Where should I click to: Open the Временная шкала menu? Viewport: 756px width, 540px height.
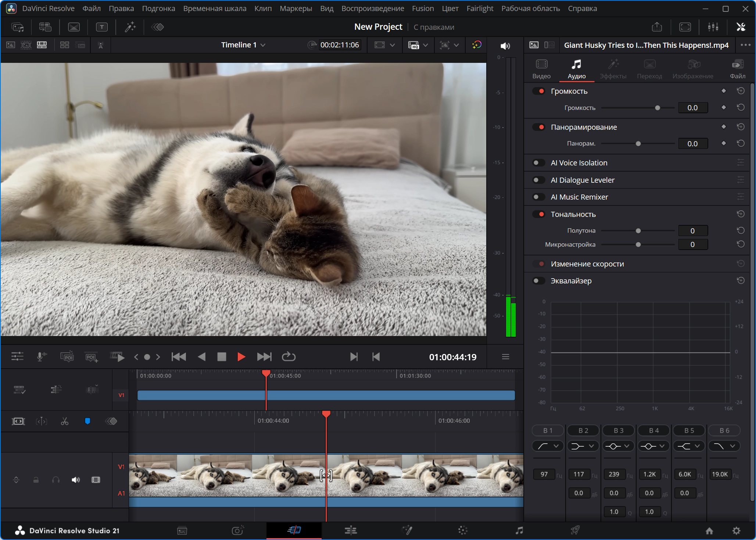point(215,8)
